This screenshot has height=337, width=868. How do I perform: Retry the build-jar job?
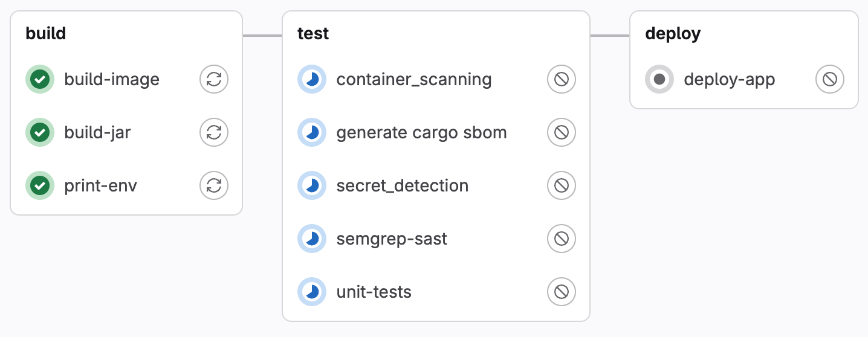pyautogui.click(x=214, y=132)
